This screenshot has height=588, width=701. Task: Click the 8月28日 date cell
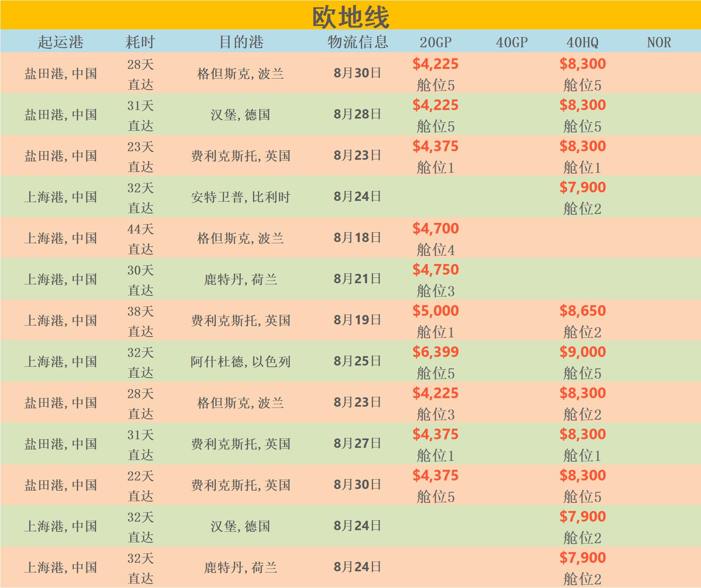(357, 114)
